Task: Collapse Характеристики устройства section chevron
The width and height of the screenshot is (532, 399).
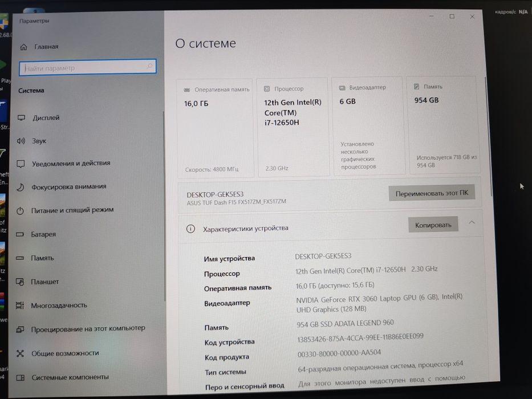Action: pyautogui.click(x=472, y=222)
